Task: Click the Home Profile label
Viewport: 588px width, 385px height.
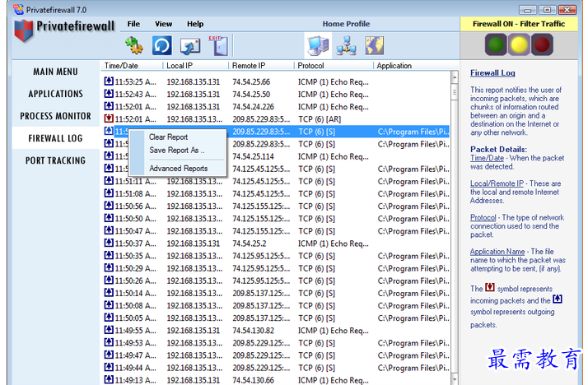Action: pyautogui.click(x=346, y=24)
